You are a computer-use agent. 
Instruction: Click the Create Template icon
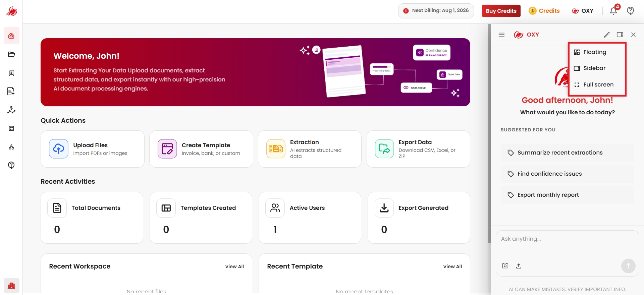coord(167,149)
